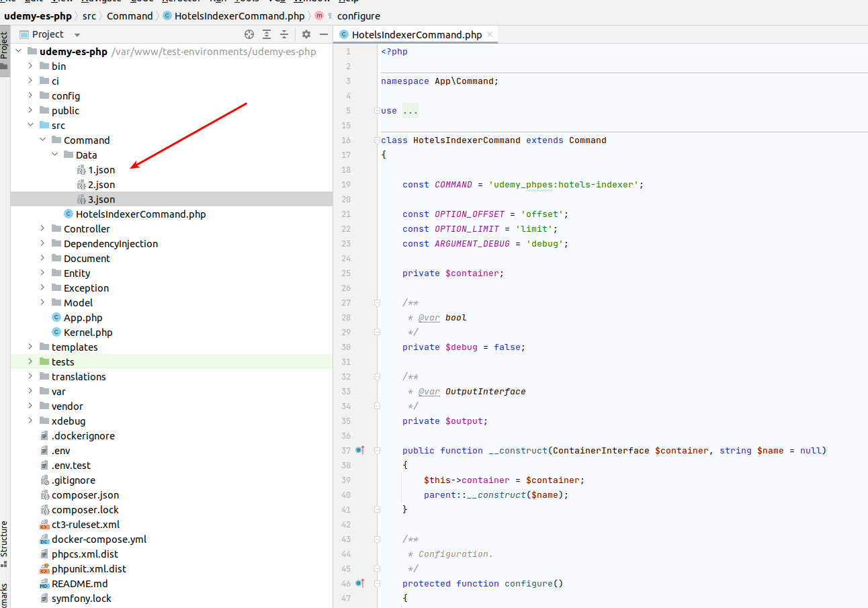868x608 pixels.
Task: Collapse the src folder in Project tree
Action: point(31,125)
